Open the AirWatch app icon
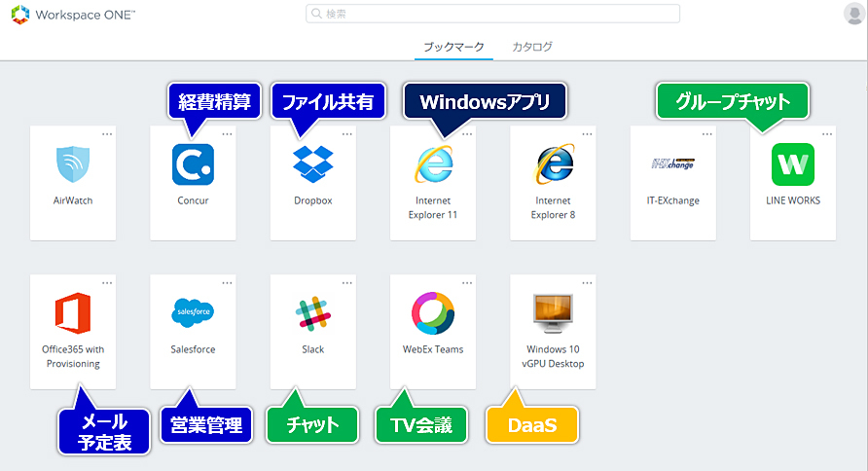Viewport: 868px width, 471px height. pos(73,164)
